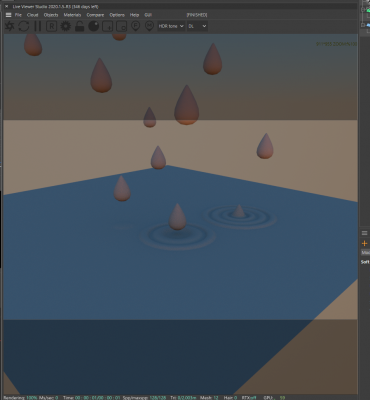Toggle clay mode with the sphere icon
Viewport: 370px width, 400px height.
coord(93,26)
